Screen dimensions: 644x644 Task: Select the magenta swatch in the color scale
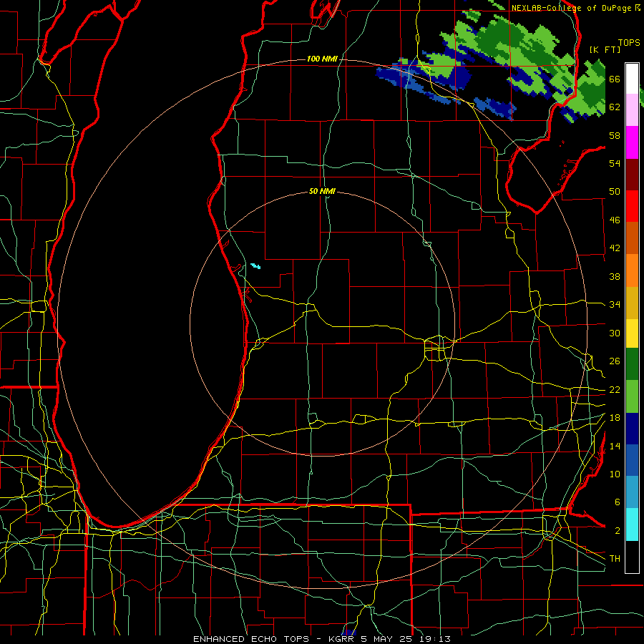coord(632,142)
